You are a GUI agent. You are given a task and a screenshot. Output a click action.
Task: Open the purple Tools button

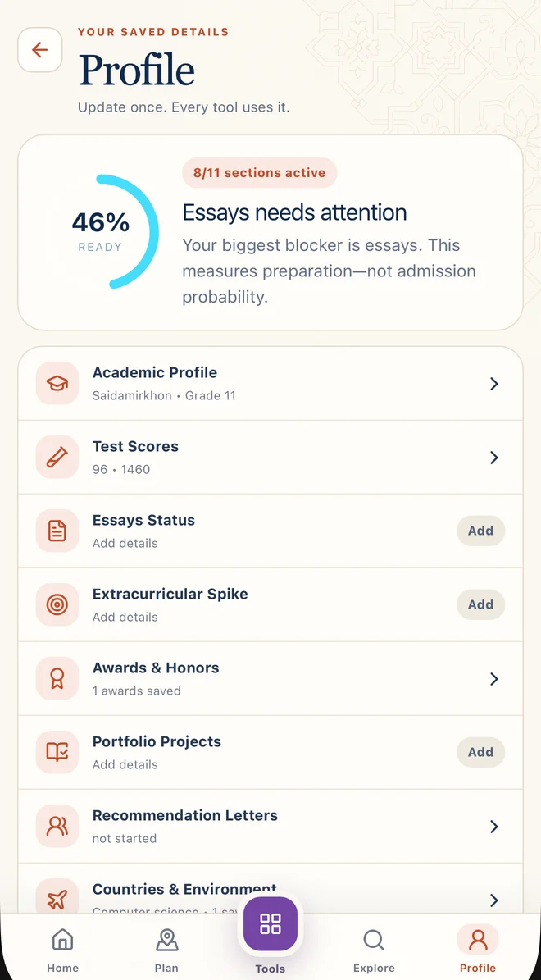point(270,923)
